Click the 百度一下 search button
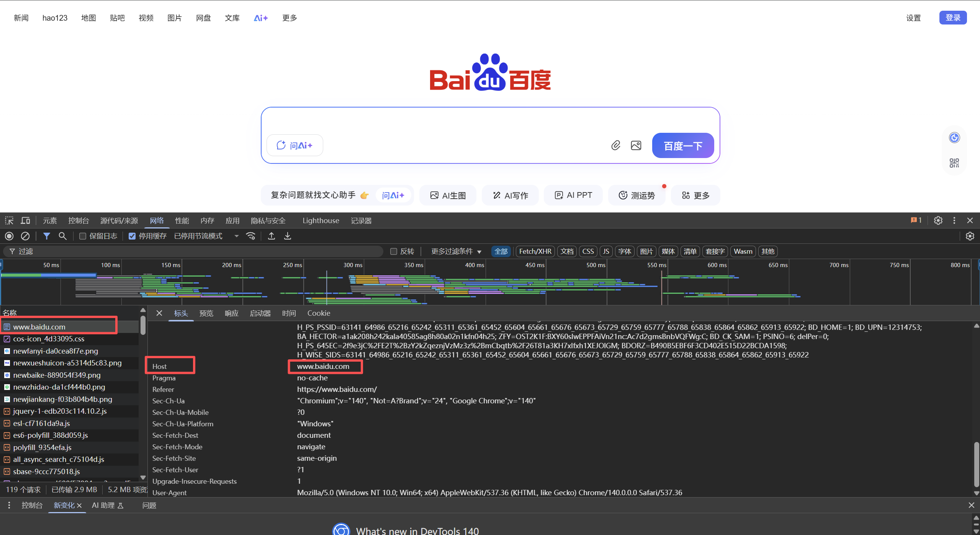This screenshot has width=980, height=535. 683,145
